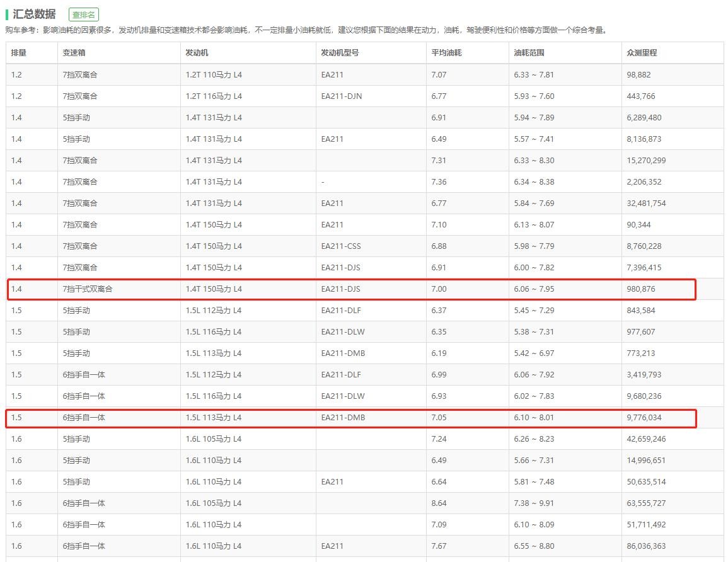Viewport: 728px width, 562px height.
Task: Select mileage value 977,607
Action: 641,332
